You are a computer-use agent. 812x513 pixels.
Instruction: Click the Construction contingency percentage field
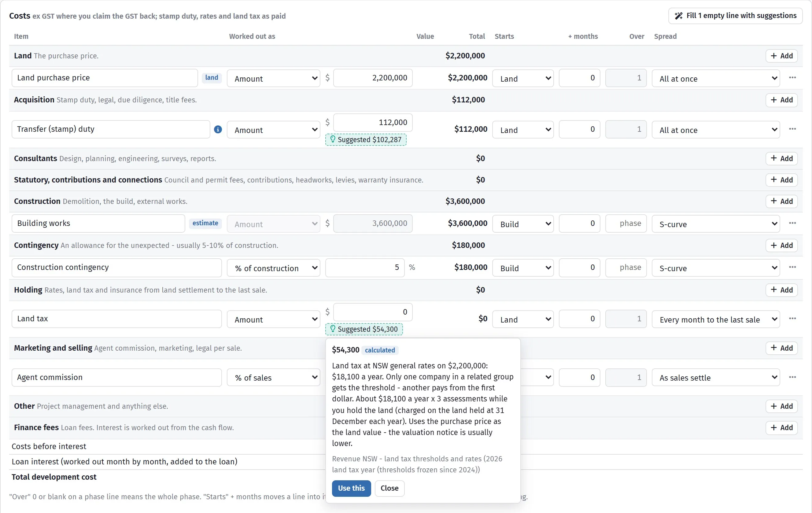[x=365, y=268]
